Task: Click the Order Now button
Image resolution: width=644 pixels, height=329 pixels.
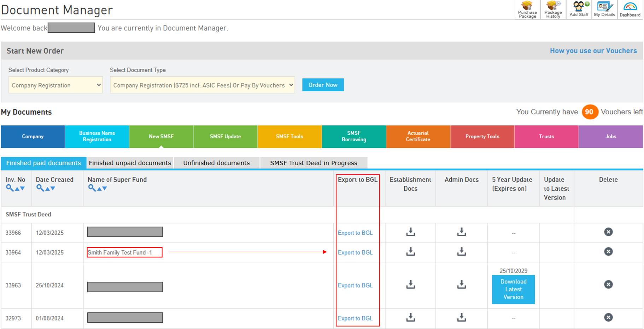Action: click(x=323, y=85)
